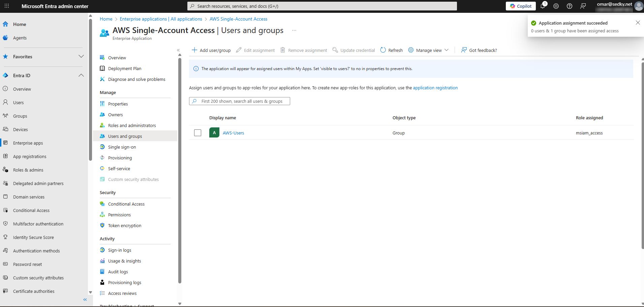The height and width of the screenshot is (307, 644).
Task: Open the account avatar for omar@sedky.net
Action: [x=639, y=6]
